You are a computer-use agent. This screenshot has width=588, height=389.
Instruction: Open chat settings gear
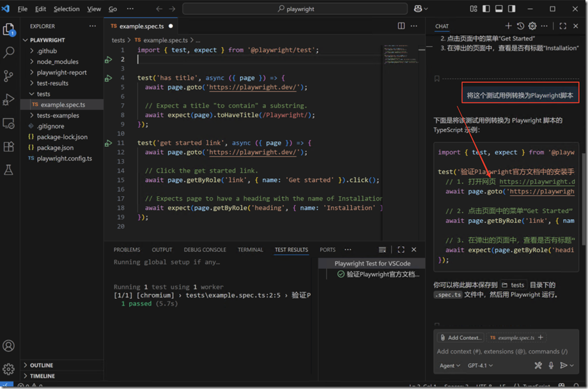(x=532, y=26)
